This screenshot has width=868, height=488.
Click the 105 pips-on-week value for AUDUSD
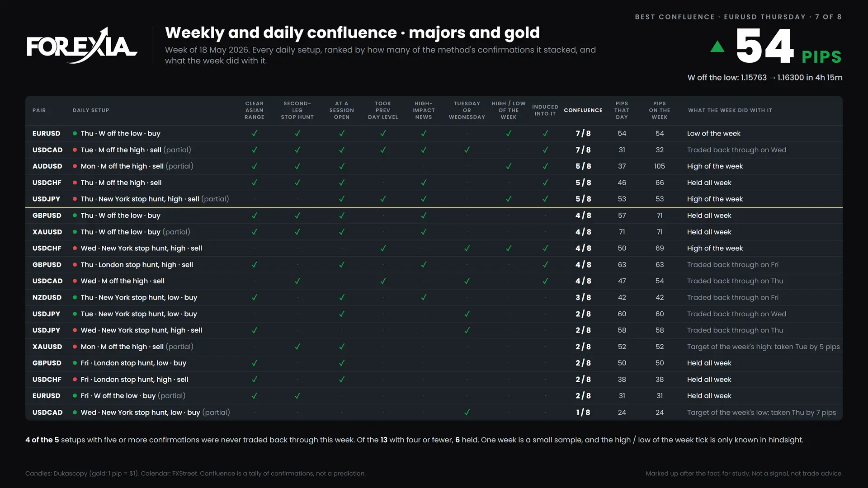click(660, 166)
